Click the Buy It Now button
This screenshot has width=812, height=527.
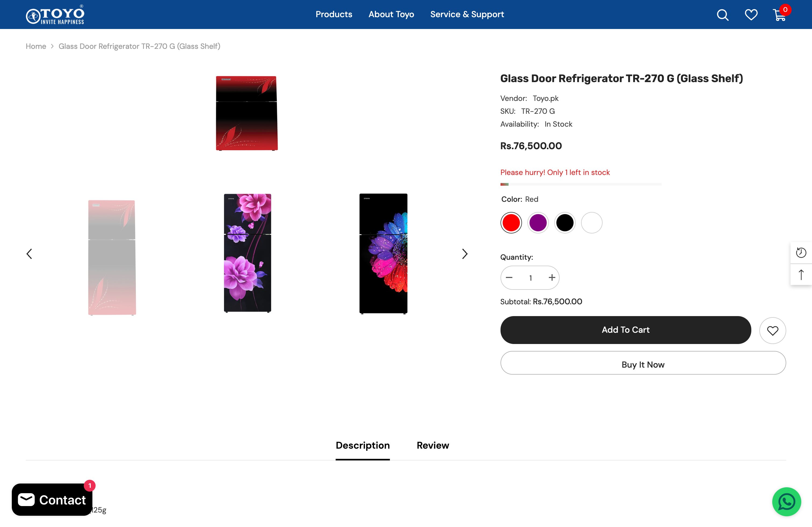click(x=643, y=364)
